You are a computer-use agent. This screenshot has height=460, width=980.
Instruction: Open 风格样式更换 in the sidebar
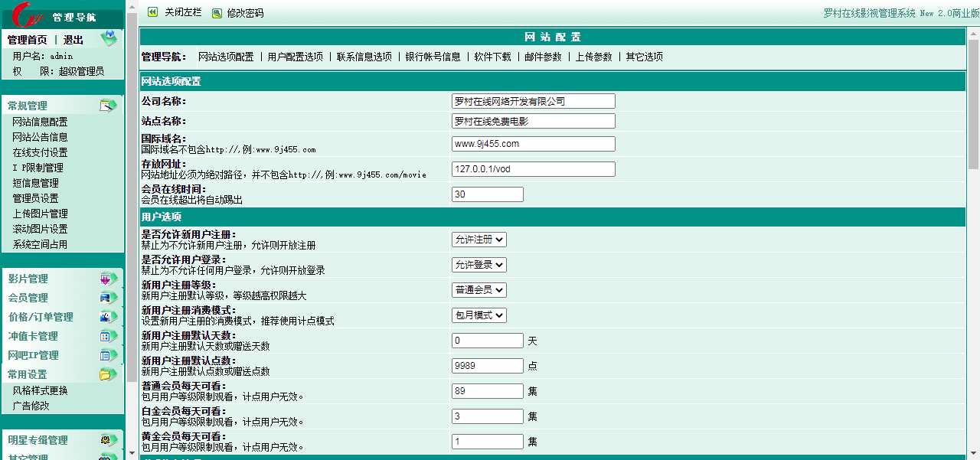click(x=40, y=390)
